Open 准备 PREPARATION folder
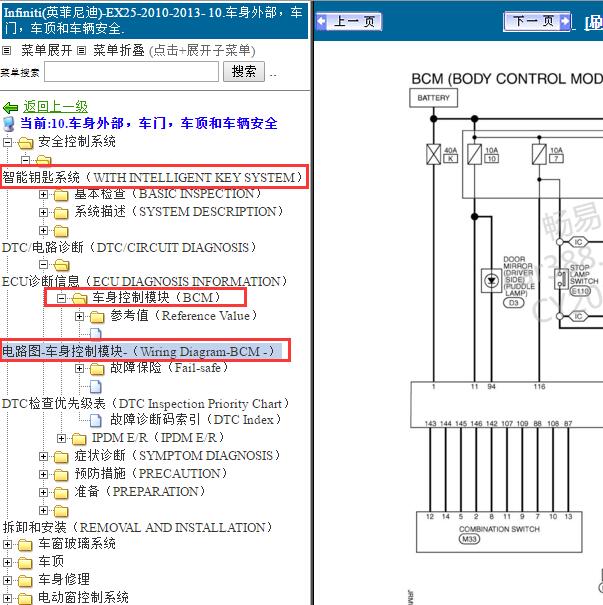 [140, 492]
